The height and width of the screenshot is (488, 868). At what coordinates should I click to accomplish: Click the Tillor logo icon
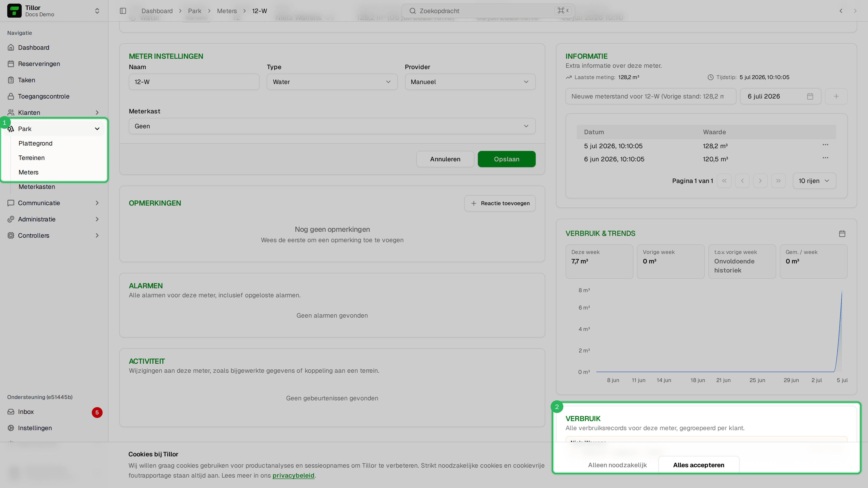(x=14, y=11)
